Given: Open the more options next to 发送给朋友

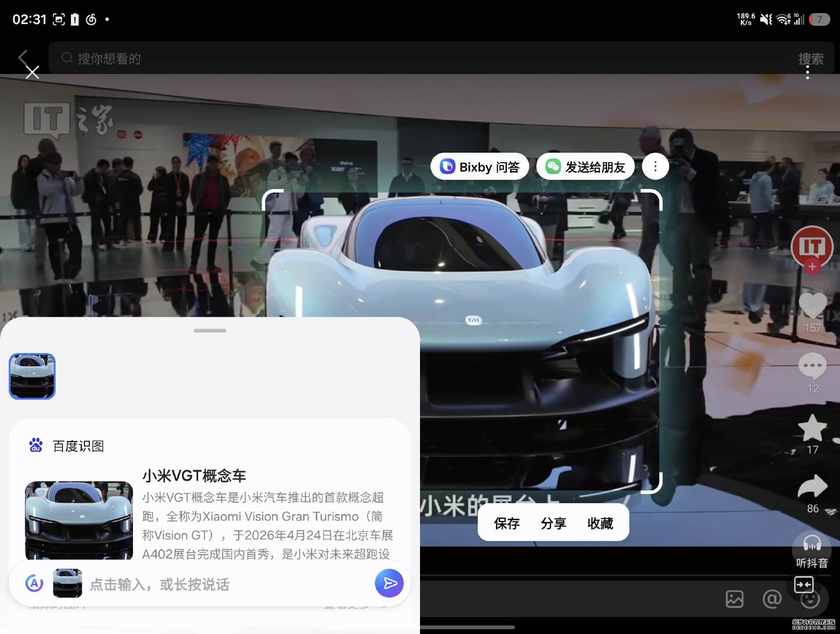Looking at the screenshot, I should [655, 167].
